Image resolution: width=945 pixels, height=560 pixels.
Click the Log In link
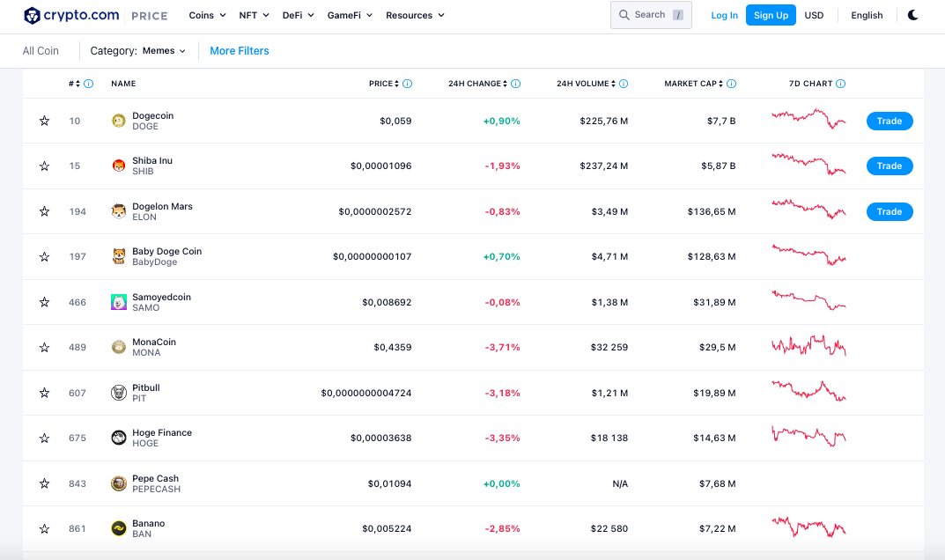click(725, 15)
